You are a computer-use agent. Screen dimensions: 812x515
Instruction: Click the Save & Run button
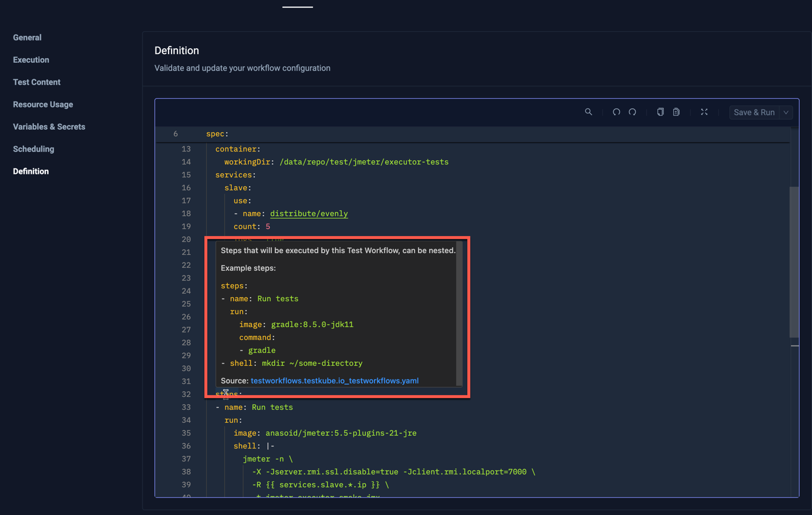(754, 112)
